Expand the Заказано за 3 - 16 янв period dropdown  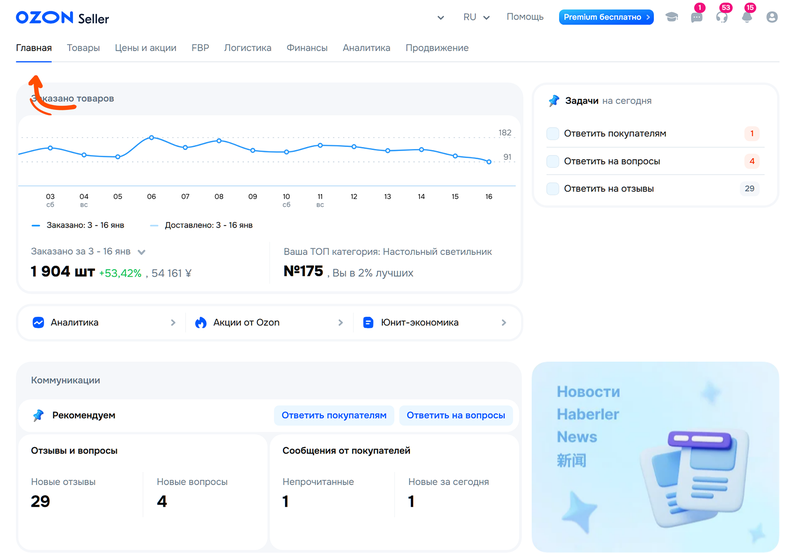(x=142, y=252)
